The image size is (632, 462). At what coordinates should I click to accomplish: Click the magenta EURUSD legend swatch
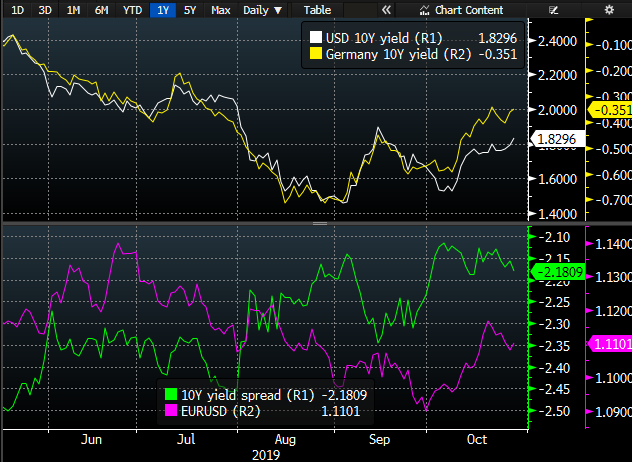click(x=171, y=411)
